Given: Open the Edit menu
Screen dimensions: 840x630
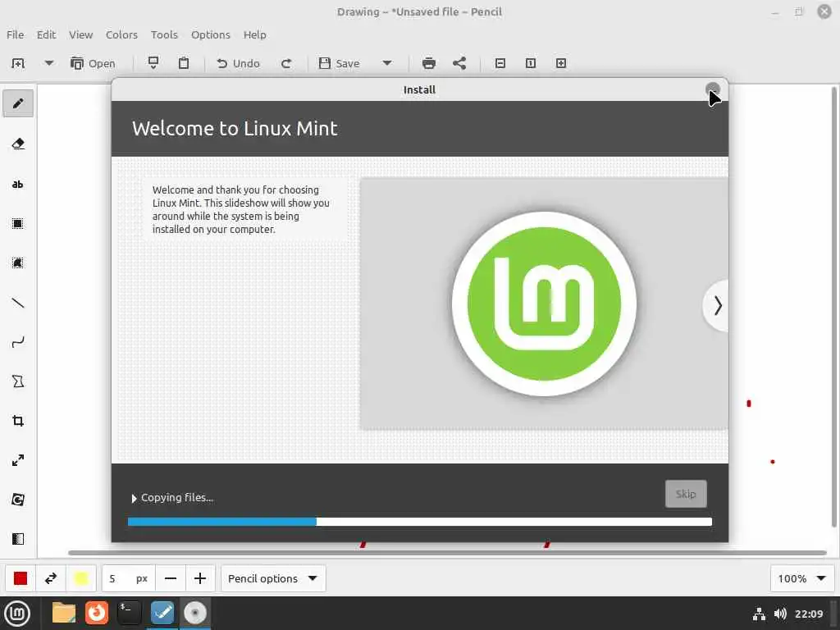Looking at the screenshot, I should pos(46,34).
